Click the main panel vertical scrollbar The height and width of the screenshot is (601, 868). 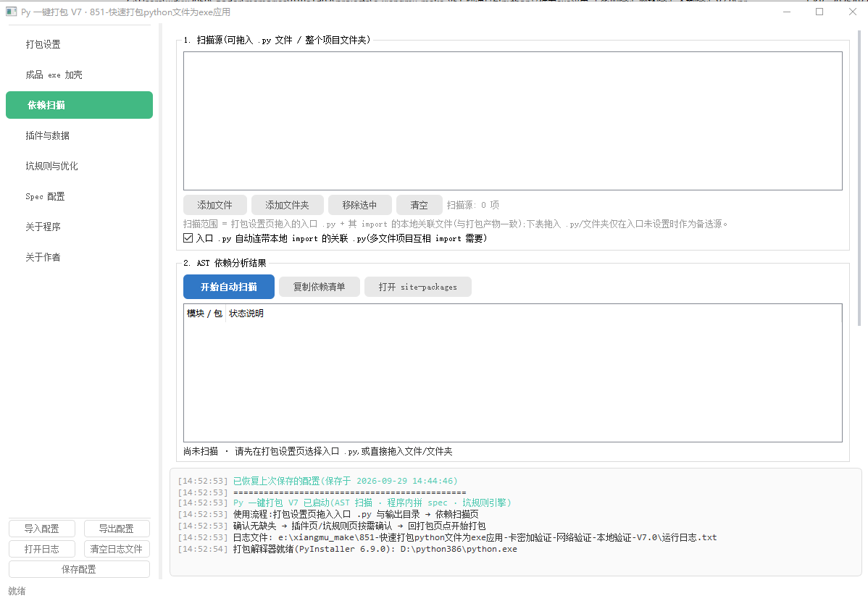[x=859, y=177]
